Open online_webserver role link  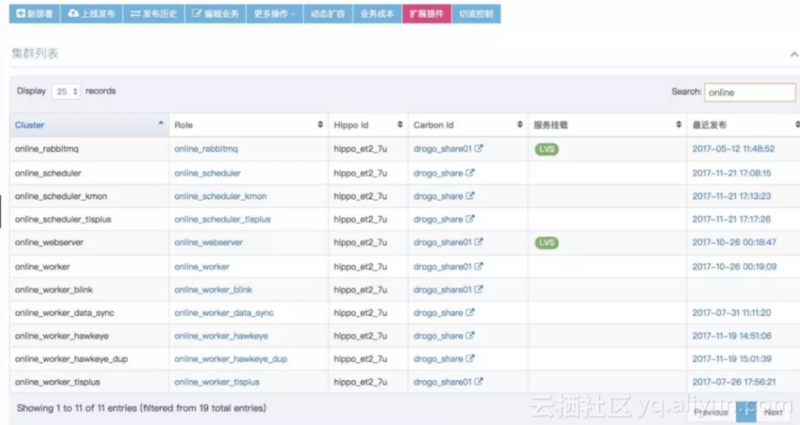[x=208, y=242]
